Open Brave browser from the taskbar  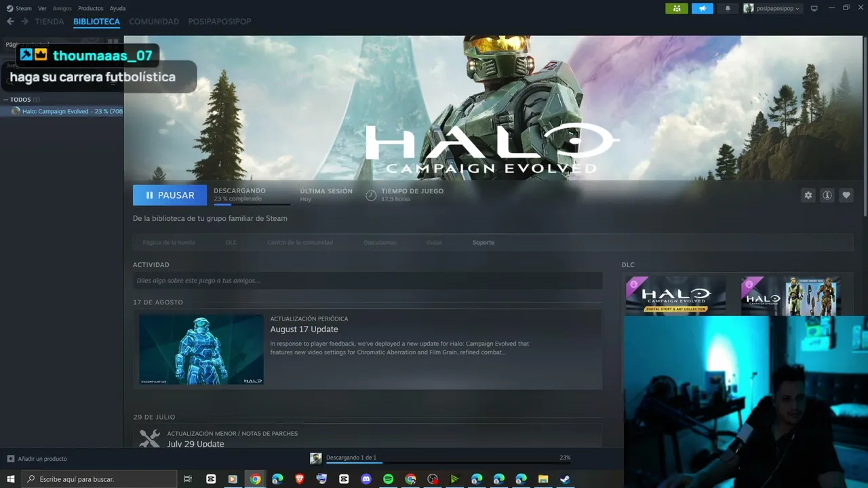click(x=300, y=479)
